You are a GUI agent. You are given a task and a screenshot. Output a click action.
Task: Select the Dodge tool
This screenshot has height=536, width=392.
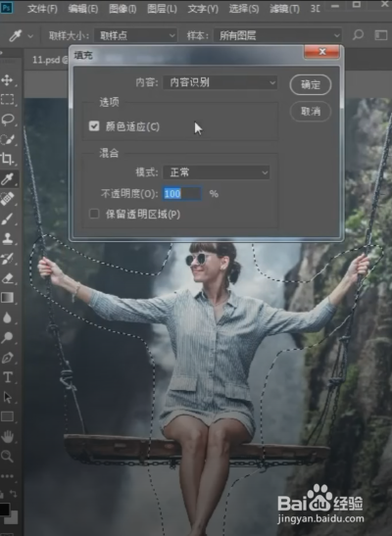(7, 337)
